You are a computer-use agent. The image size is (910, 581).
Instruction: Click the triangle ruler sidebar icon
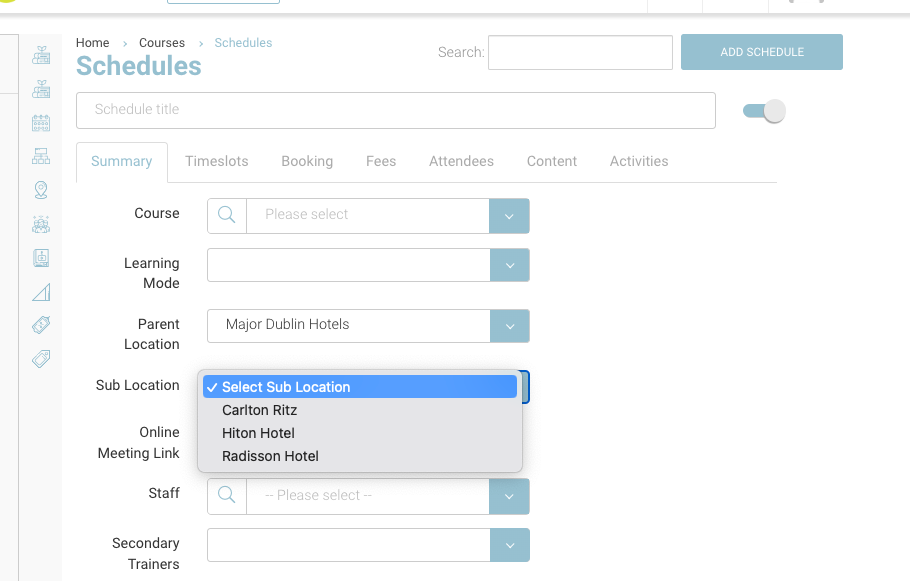pyautogui.click(x=41, y=292)
